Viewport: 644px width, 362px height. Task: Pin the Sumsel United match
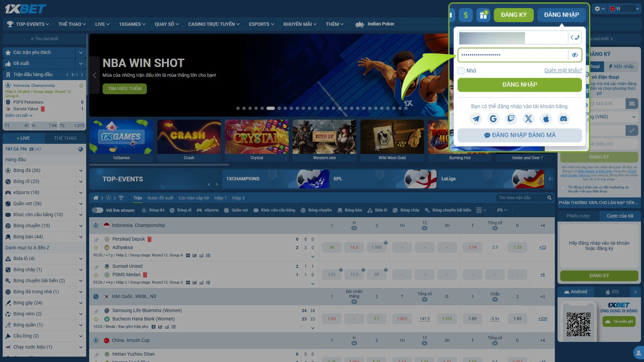point(96,267)
